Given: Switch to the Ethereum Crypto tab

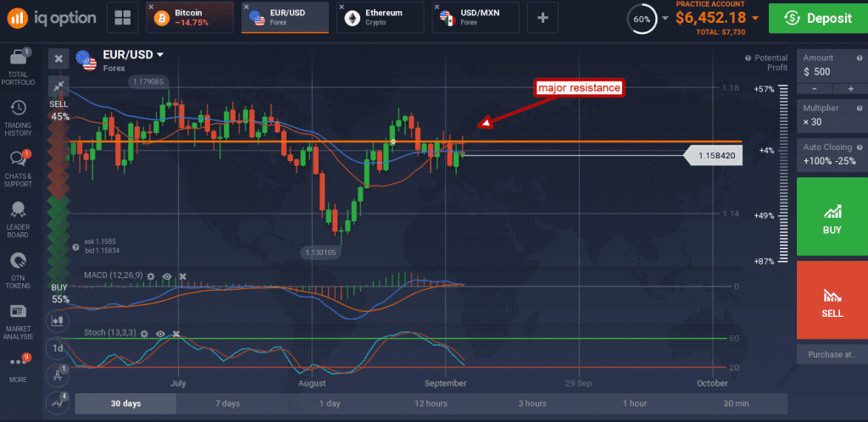Looking at the screenshot, I should pos(381,18).
